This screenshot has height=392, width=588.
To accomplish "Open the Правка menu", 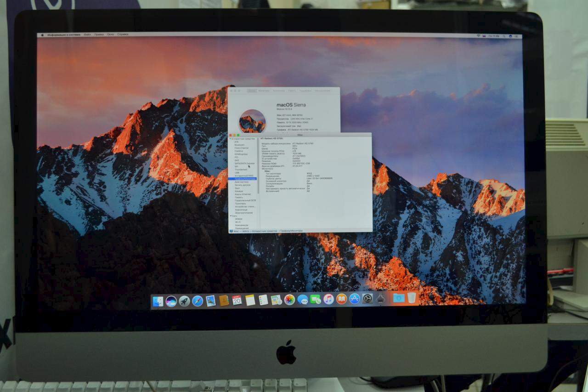I will [99, 34].
